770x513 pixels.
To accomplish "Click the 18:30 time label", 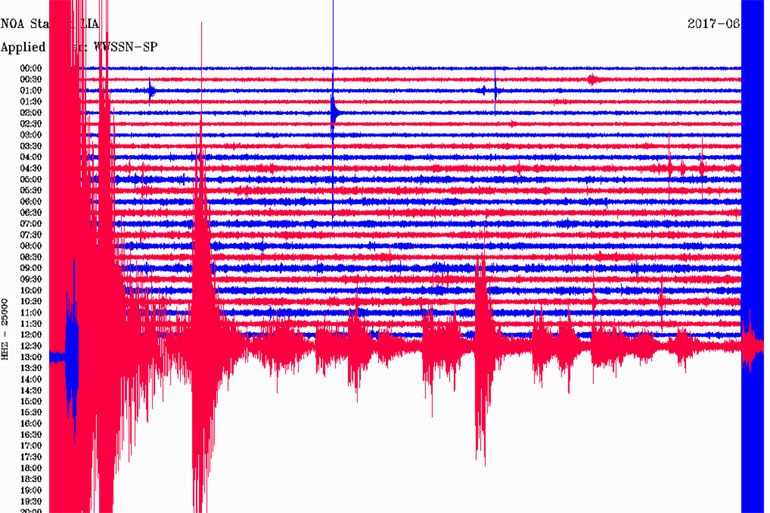I will pos(30,479).
